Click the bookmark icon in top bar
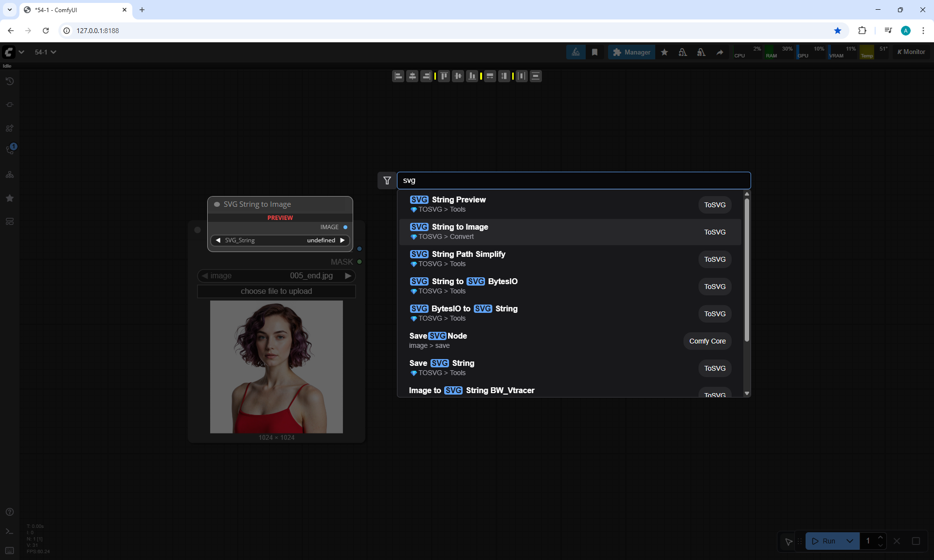 click(x=594, y=52)
